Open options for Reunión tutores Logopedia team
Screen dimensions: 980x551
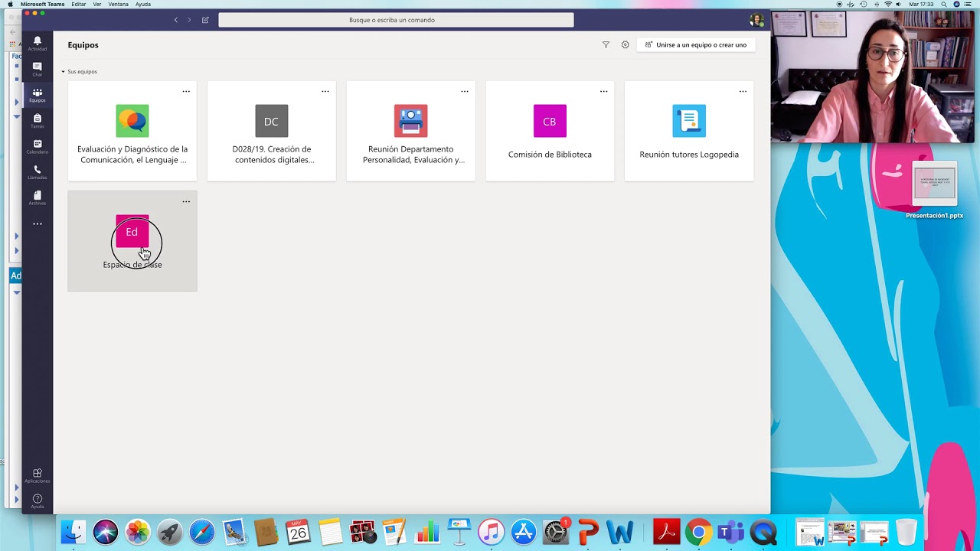[743, 91]
